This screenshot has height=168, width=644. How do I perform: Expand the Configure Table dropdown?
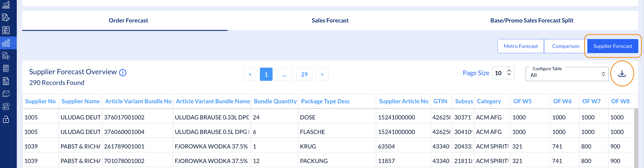click(567, 74)
